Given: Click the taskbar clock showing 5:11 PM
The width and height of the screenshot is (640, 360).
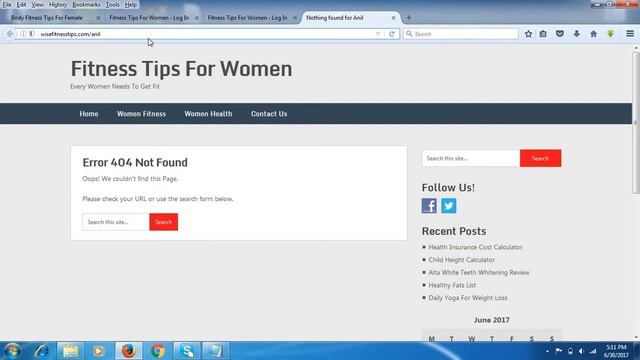Looking at the screenshot, I should [616, 351].
